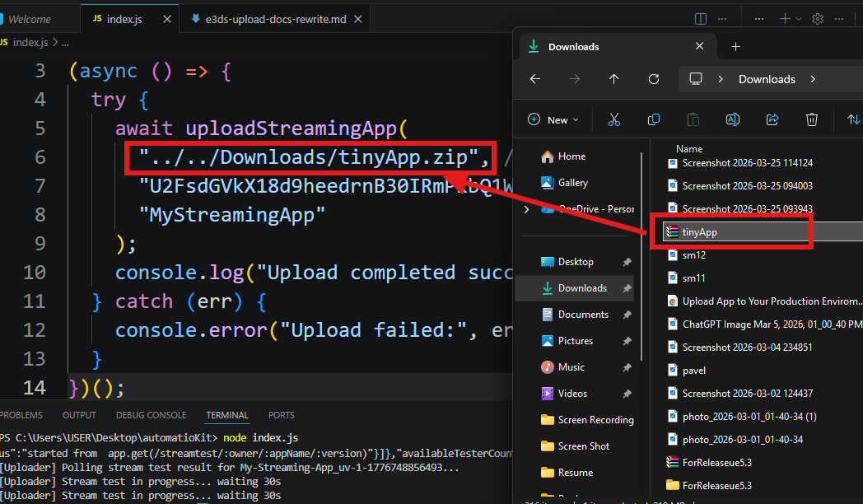Add a new File Explorer tab
The width and height of the screenshot is (863, 504).
click(736, 47)
